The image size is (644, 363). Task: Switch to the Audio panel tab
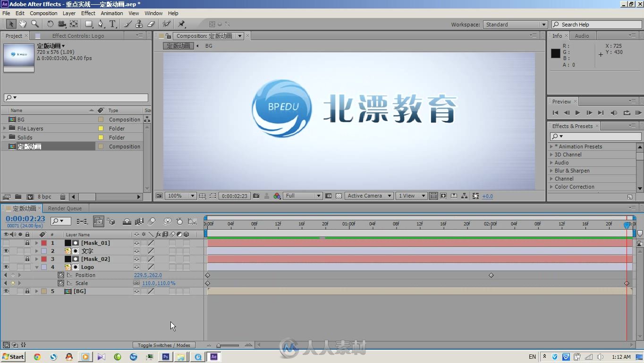(x=582, y=36)
